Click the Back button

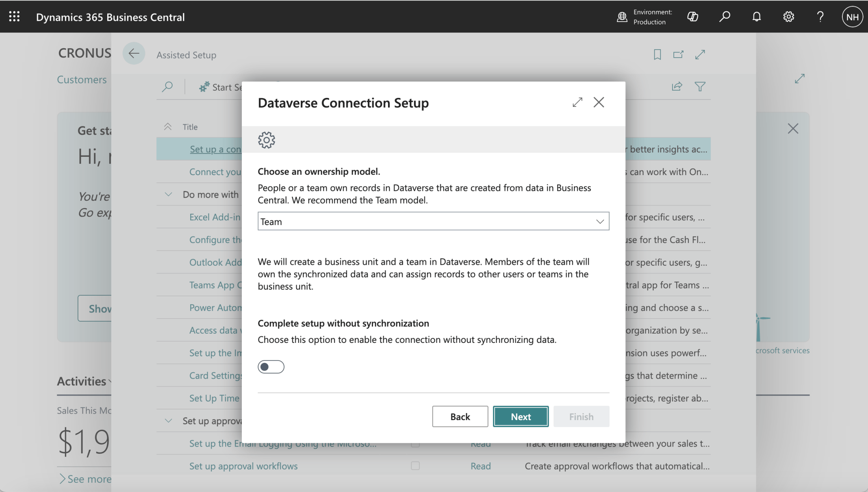pyautogui.click(x=460, y=416)
